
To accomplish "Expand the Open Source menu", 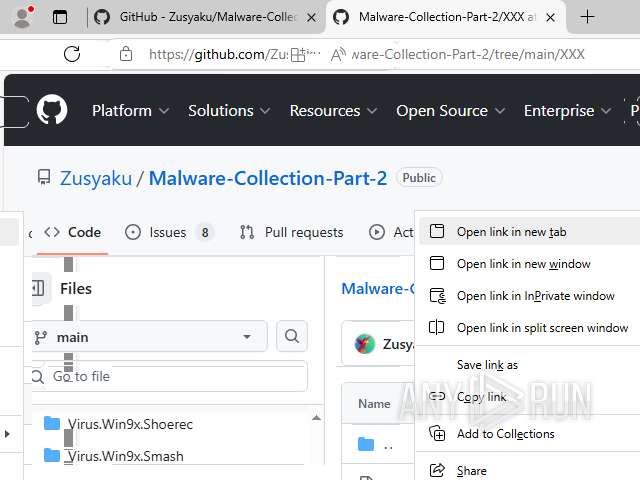I will (x=451, y=111).
